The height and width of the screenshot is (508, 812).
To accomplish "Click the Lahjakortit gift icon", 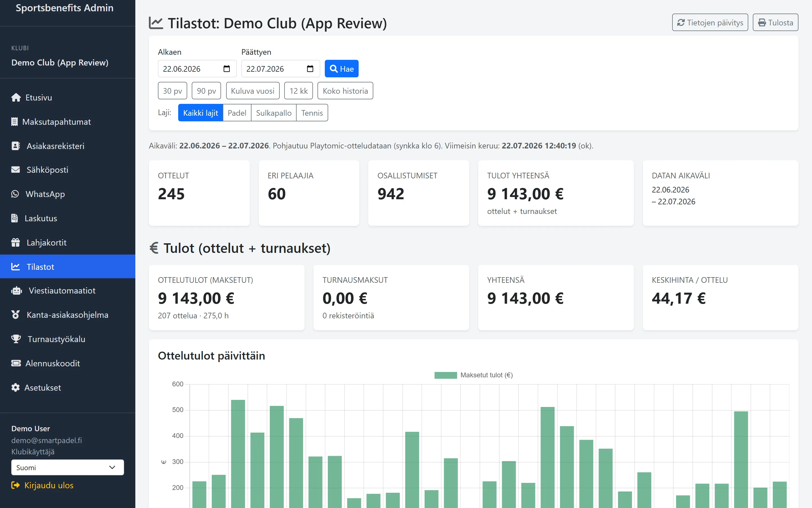I will [x=16, y=242].
